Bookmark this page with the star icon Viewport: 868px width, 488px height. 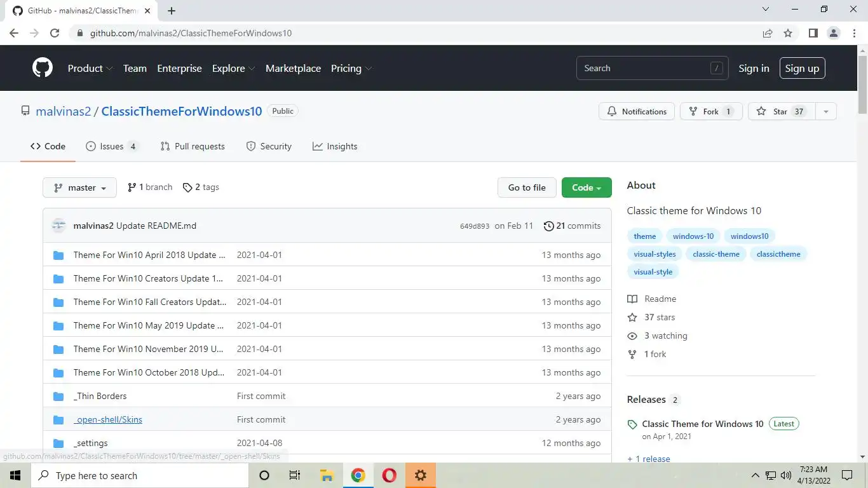coord(788,33)
